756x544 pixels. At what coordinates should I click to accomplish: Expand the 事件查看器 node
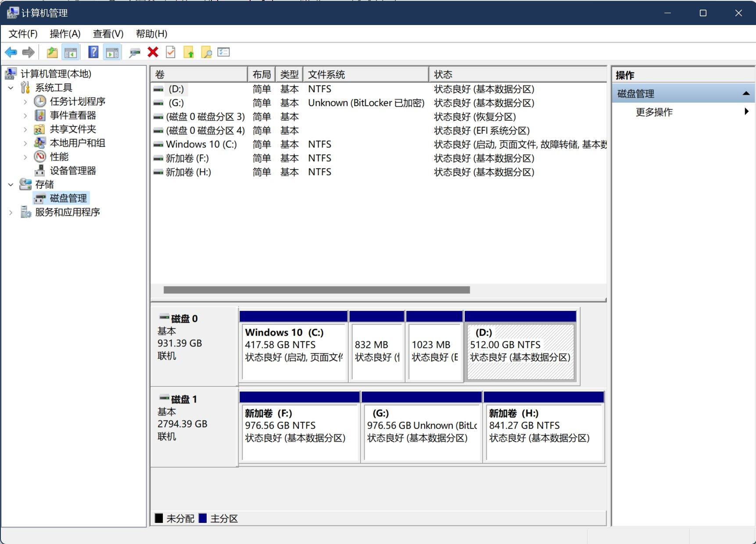click(x=25, y=115)
